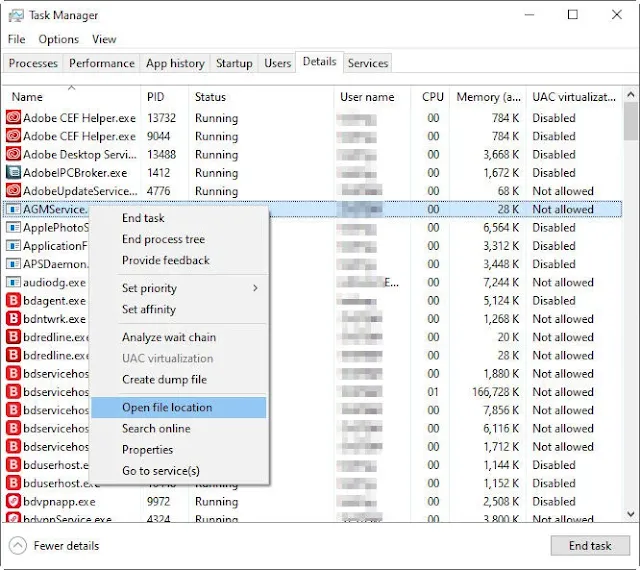Image resolution: width=640 pixels, height=570 pixels.
Task: Switch to the Startup tab
Action: click(234, 63)
